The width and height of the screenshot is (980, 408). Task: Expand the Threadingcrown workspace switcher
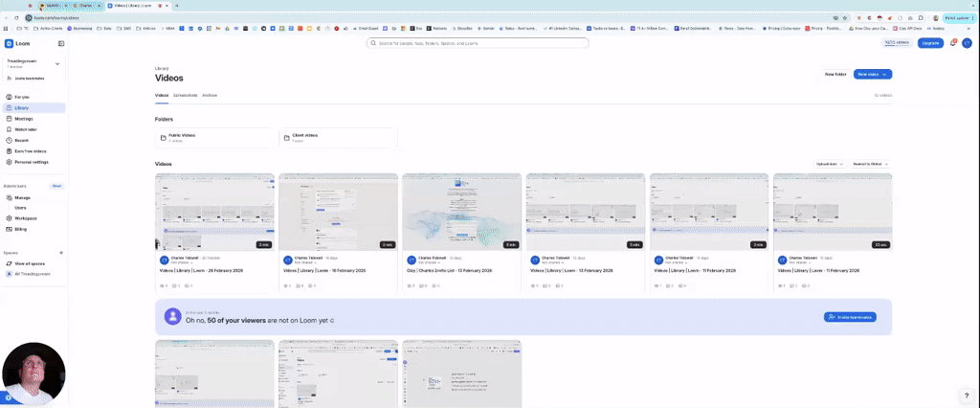point(57,64)
